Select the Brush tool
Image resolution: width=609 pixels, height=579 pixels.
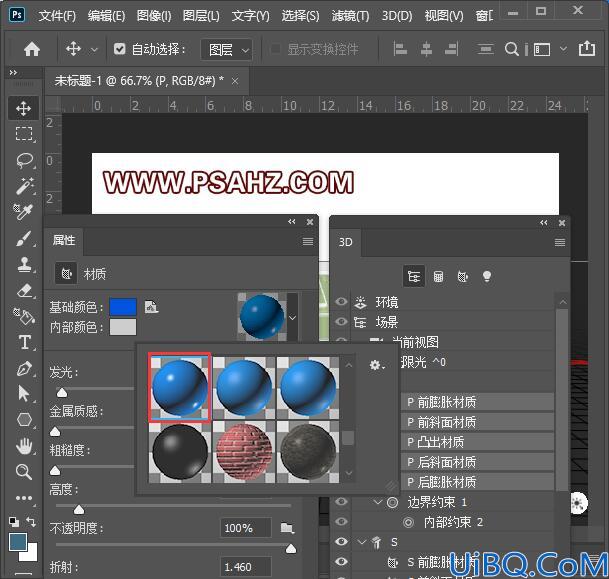[x=24, y=238]
